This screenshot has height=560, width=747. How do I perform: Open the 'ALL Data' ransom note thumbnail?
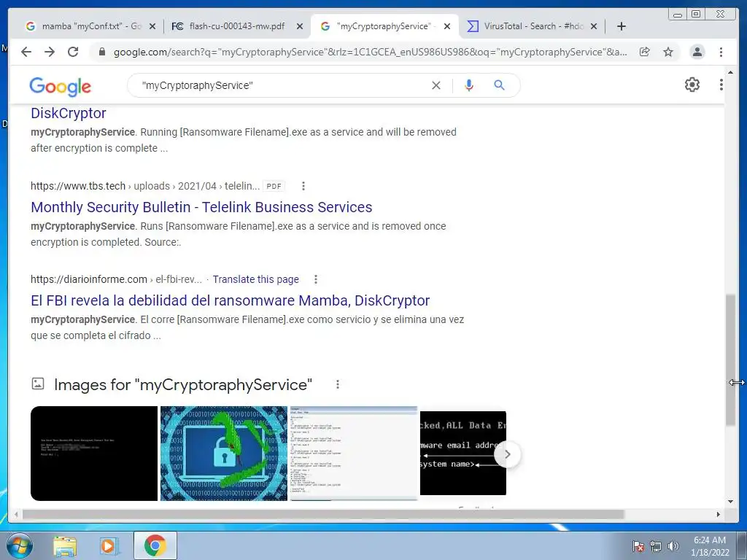tap(463, 454)
